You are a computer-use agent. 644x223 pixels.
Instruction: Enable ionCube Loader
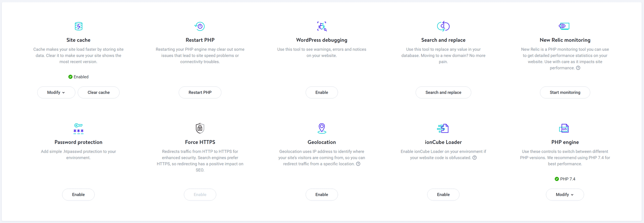click(x=443, y=194)
